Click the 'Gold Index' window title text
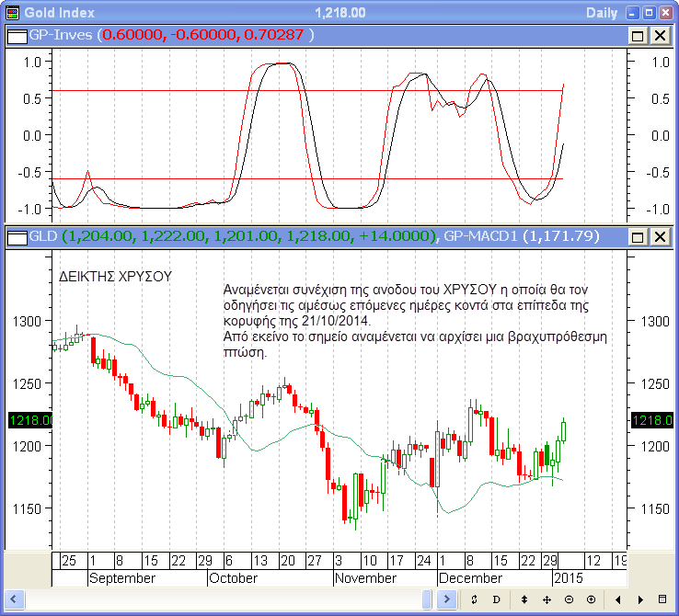 [x=59, y=13]
